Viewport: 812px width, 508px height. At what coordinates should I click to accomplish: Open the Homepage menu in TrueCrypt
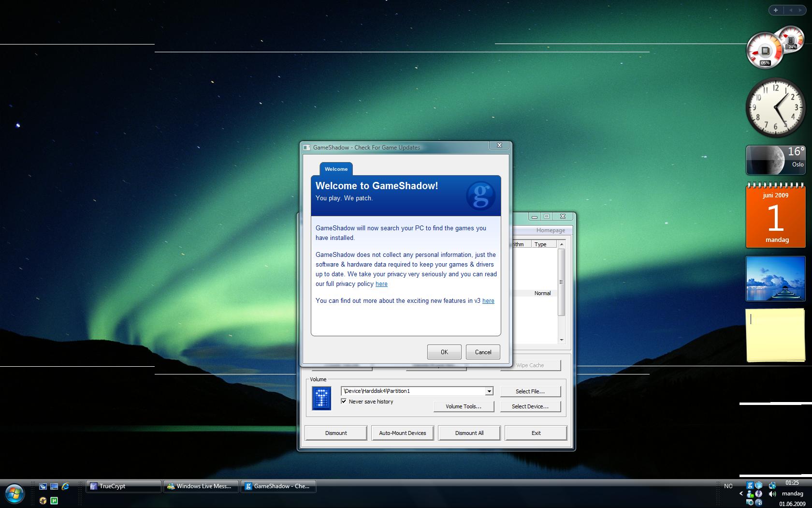pyautogui.click(x=551, y=230)
